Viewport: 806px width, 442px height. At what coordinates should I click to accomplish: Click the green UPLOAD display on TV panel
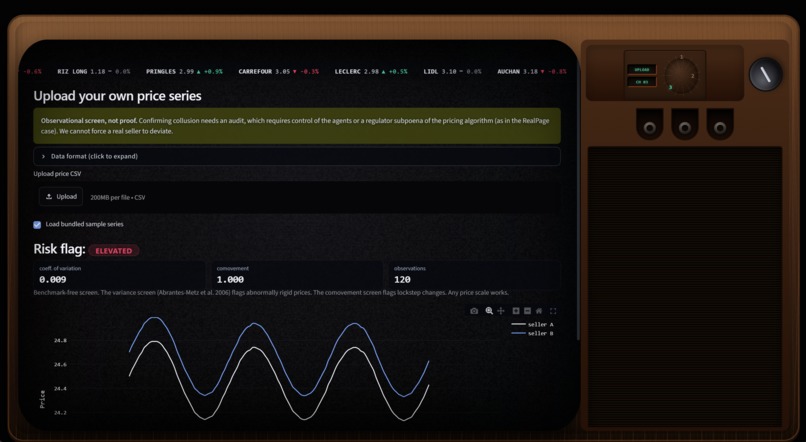point(642,69)
